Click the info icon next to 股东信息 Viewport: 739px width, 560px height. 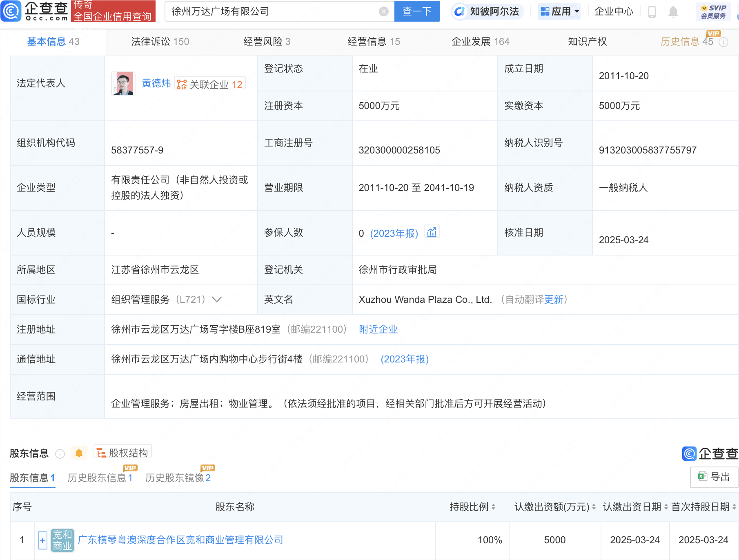60,454
